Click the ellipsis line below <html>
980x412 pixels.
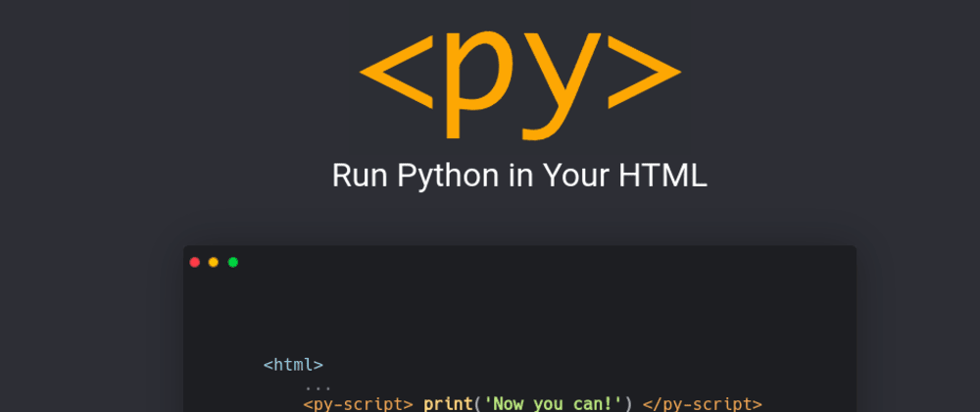coord(318,389)
